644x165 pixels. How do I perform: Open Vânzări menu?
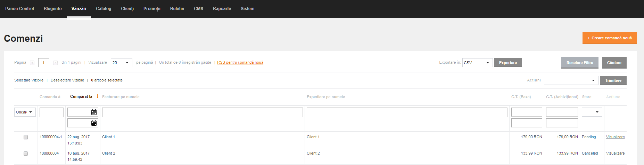pos(79,9)
